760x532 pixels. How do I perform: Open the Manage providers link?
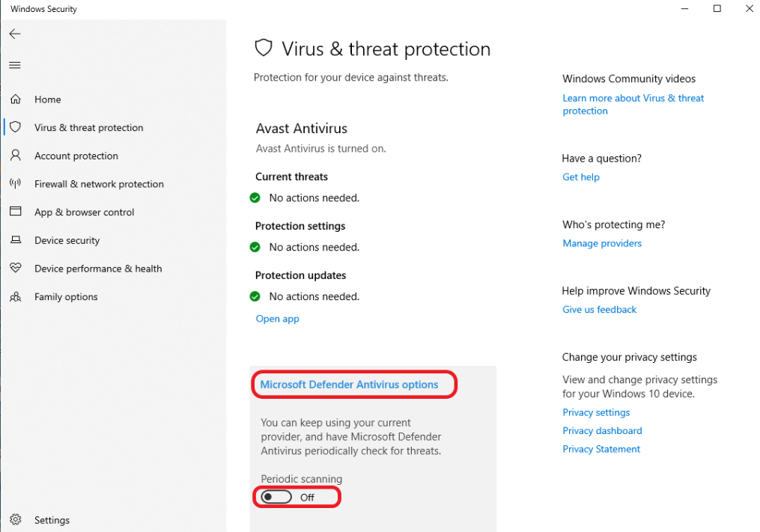[602, 243]
